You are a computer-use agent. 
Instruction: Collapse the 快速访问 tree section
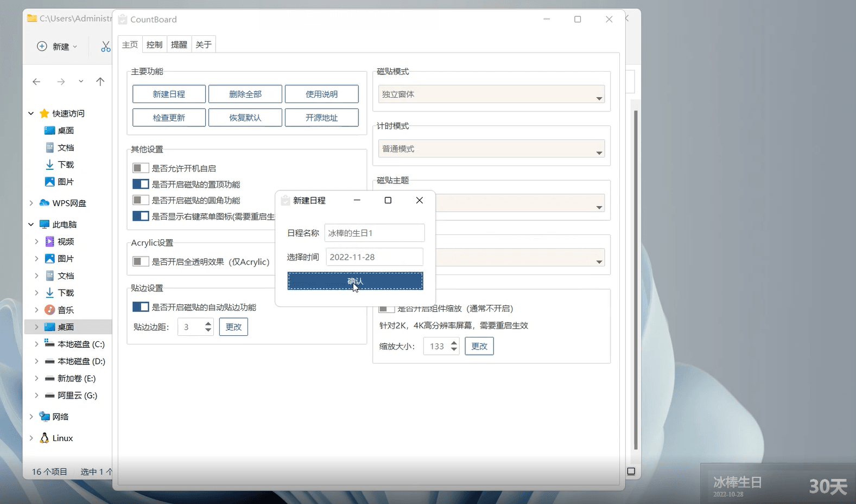(x=31, y=113)
